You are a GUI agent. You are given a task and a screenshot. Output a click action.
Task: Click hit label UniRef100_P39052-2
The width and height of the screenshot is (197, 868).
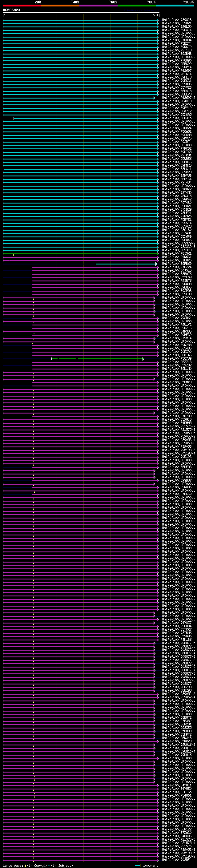(179, 694)
